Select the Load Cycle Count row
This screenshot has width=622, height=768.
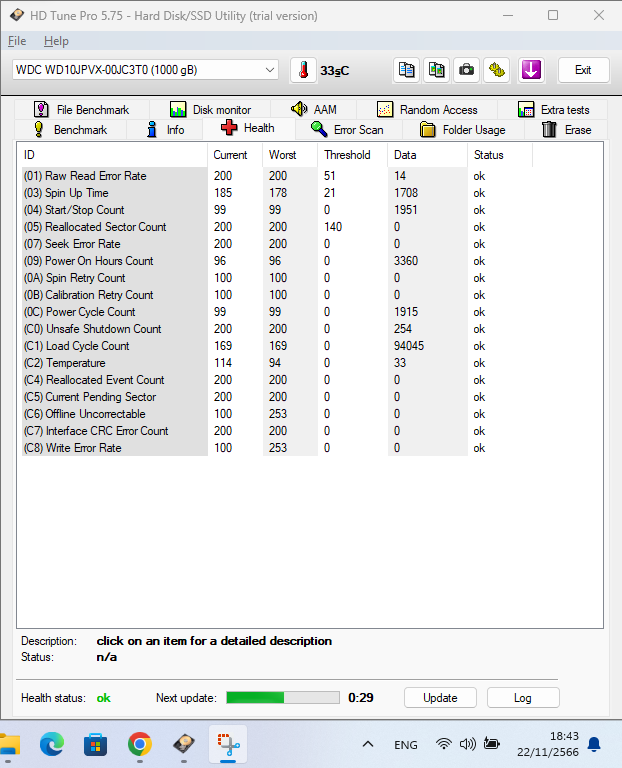pos(277,346)
